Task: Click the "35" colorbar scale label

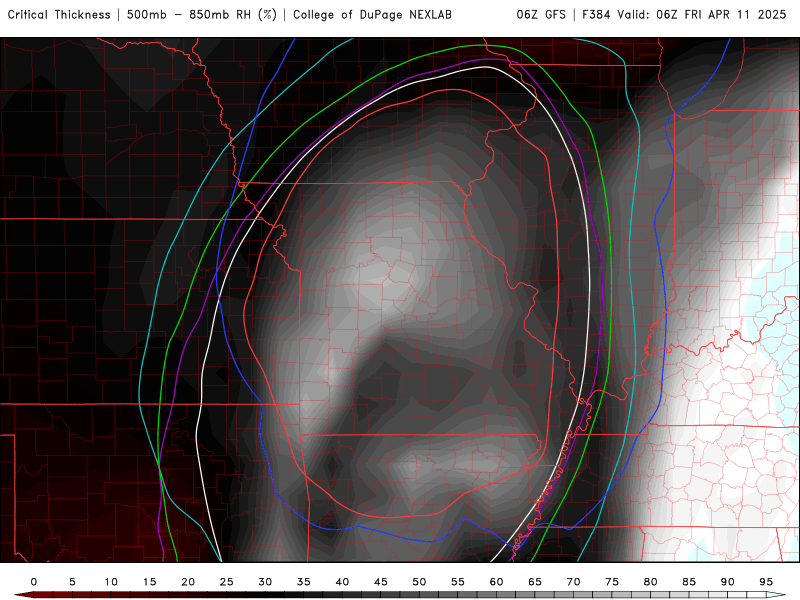Action: pyautogui.click(x=304, y=582)
